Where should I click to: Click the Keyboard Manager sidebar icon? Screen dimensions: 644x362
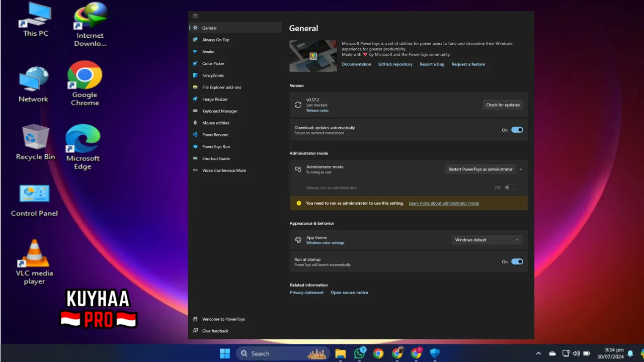[x=195, y=111]
